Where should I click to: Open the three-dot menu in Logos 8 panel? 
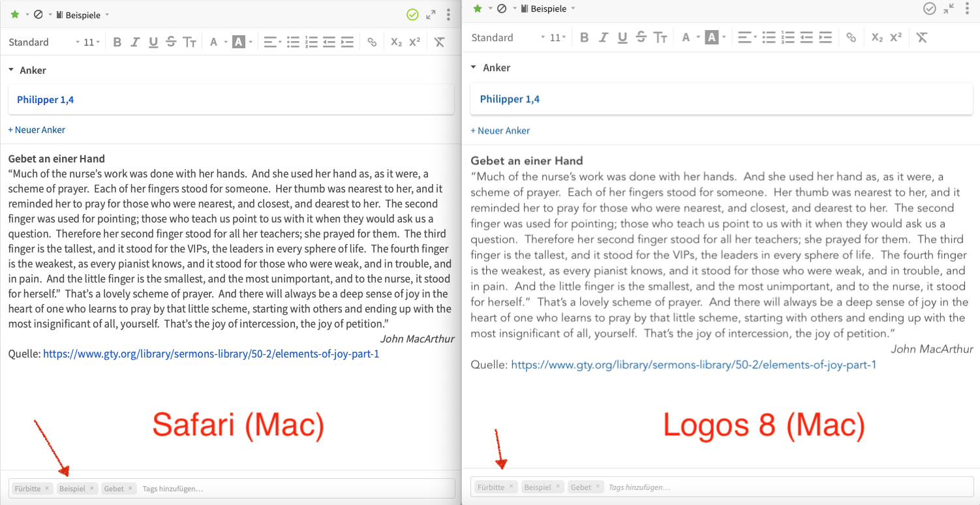click(967, 8)
